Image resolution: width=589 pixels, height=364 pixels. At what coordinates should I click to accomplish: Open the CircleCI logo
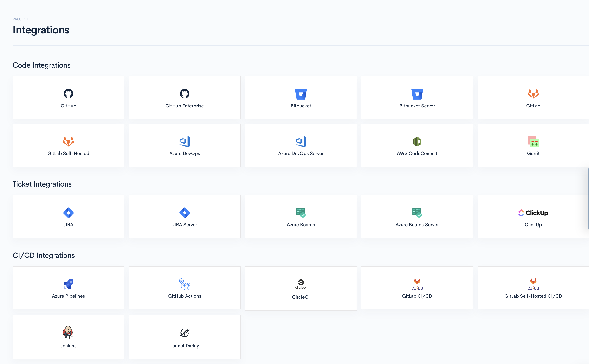(x=301, y=284)
